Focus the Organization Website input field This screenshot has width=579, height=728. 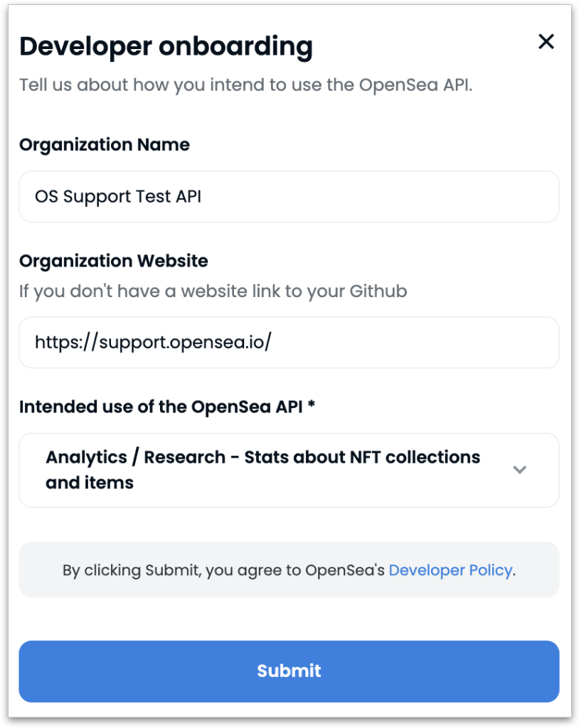point(289,343)
